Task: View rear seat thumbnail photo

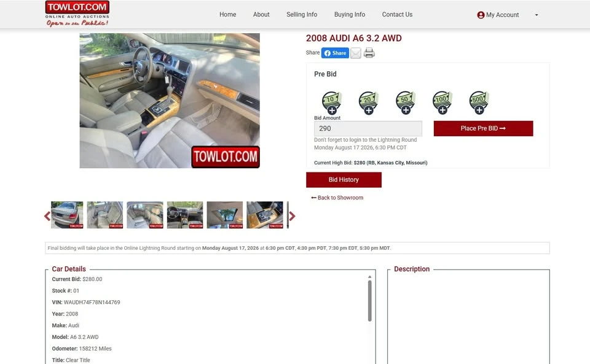Action: point(105,215)
